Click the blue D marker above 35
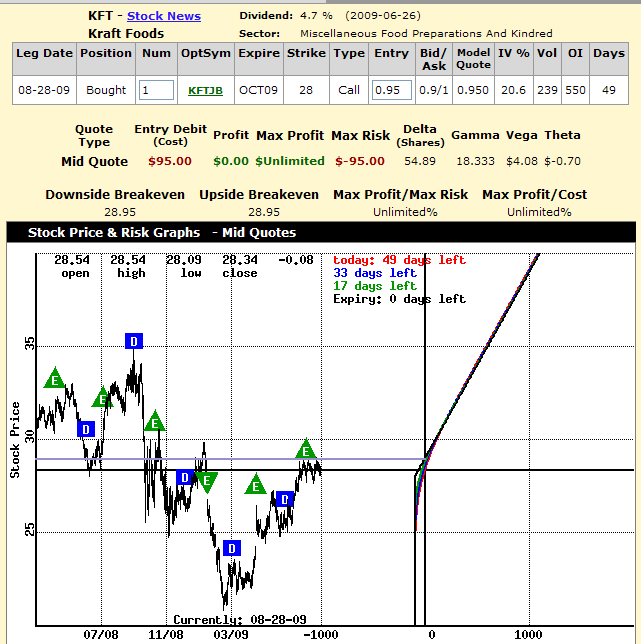Viewport: 641px width, 644px height. pos(134,341)
